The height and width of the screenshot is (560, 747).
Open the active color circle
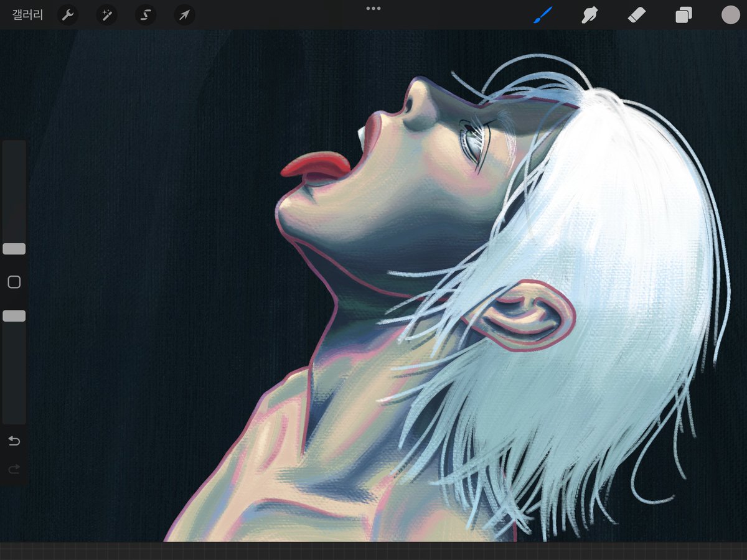[730, 15]
